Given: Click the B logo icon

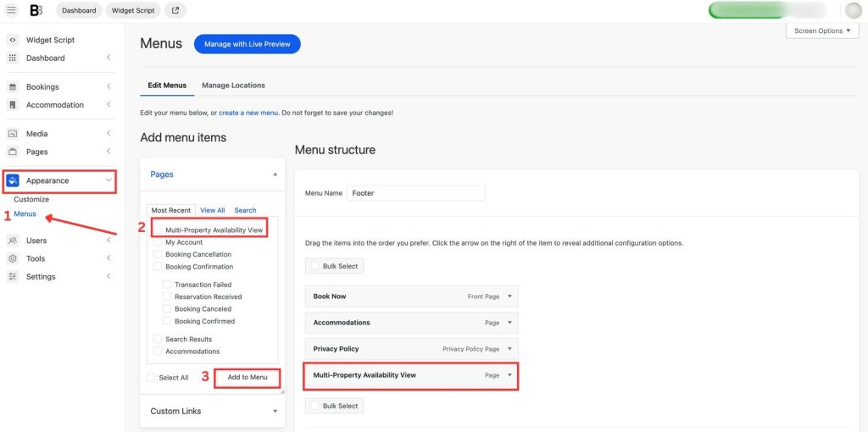Looking at the screenshot, I should coord(36,10).
